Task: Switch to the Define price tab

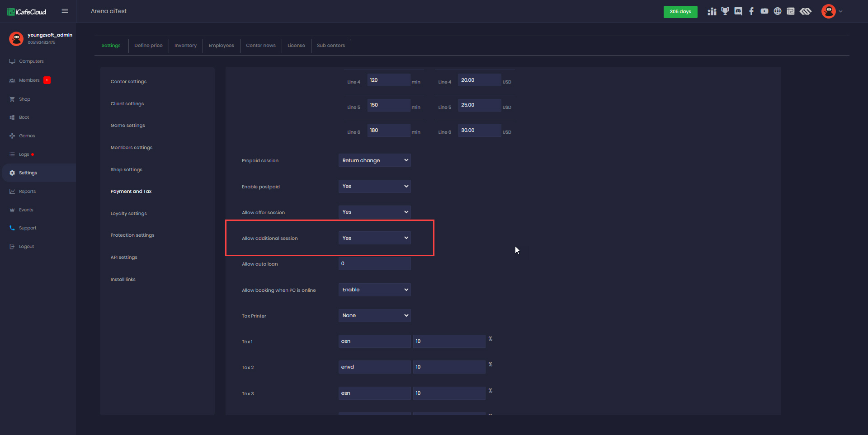Action: click(x=148, y=46)
